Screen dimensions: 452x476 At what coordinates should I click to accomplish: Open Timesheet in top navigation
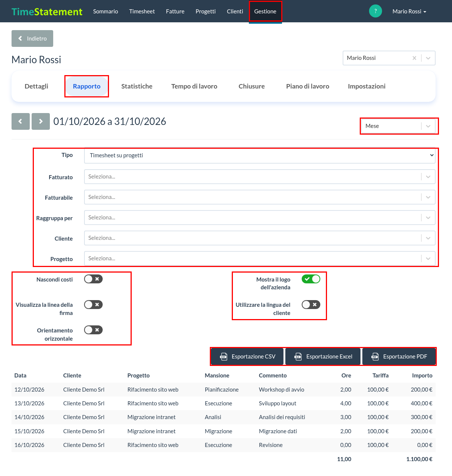tap(142, 12)
